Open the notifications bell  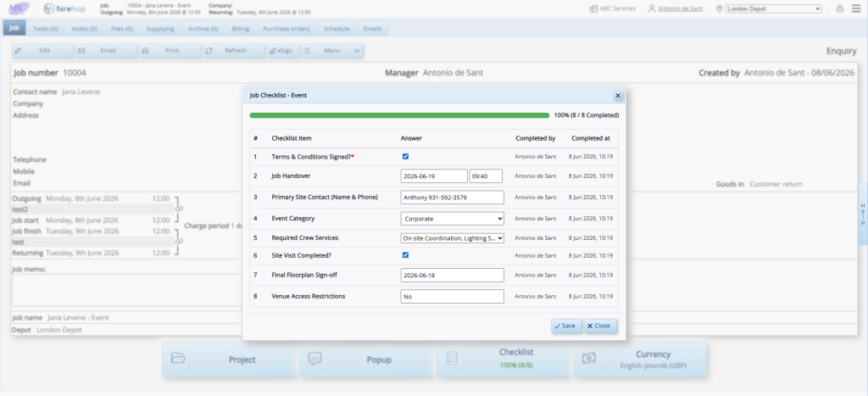pos(840,8)
